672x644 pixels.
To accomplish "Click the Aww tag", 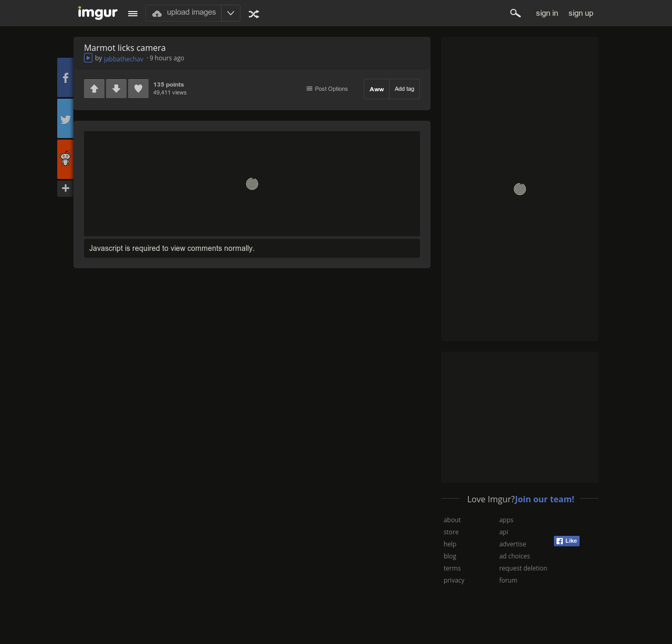I will tap(377, 89).
